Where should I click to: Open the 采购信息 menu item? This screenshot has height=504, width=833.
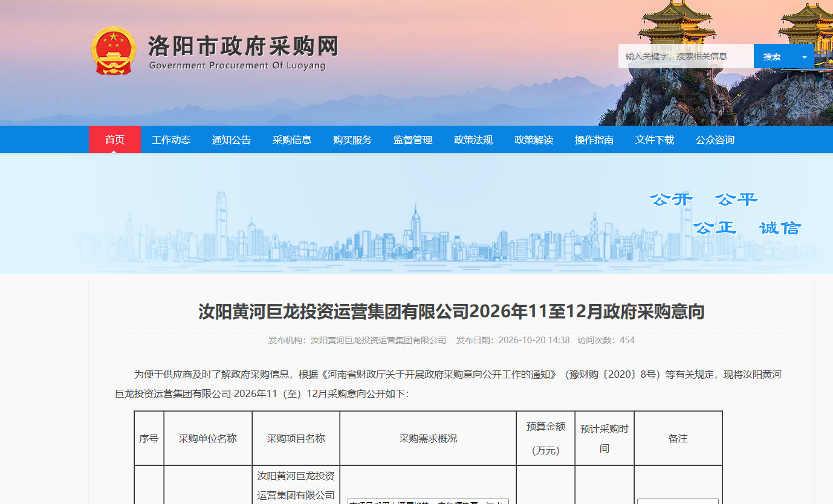(x=292, y=140)
